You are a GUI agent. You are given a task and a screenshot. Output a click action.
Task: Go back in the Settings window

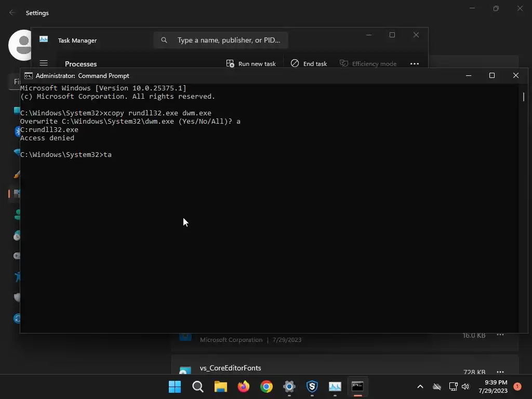pyautogui.click(x=12, y=12)
